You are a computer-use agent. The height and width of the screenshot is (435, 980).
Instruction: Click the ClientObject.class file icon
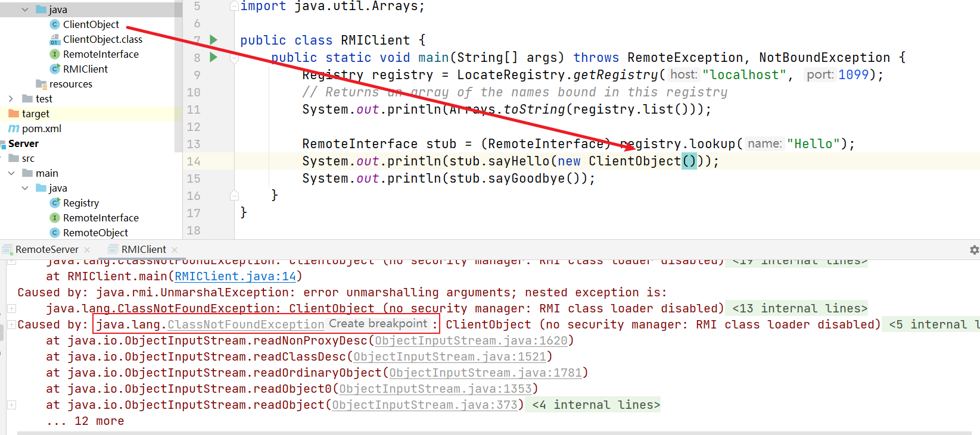[x=55, y=39]
